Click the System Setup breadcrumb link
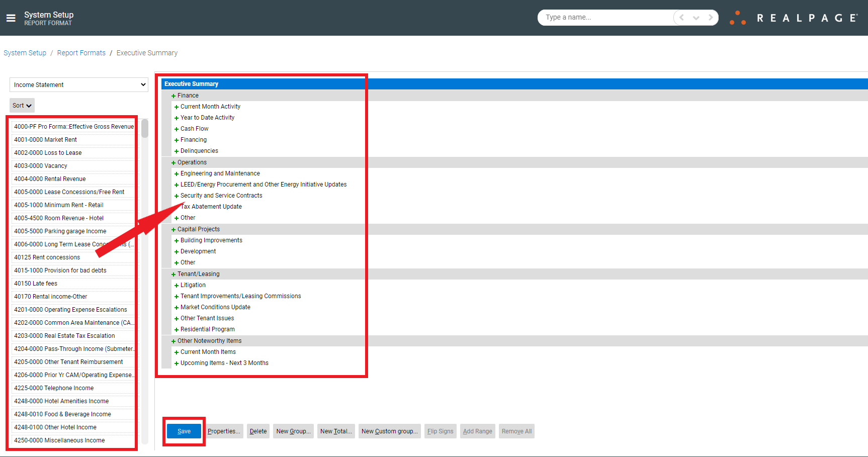This screenshot has width=868, height=457. pyautogui.click(x=25, y=53)
